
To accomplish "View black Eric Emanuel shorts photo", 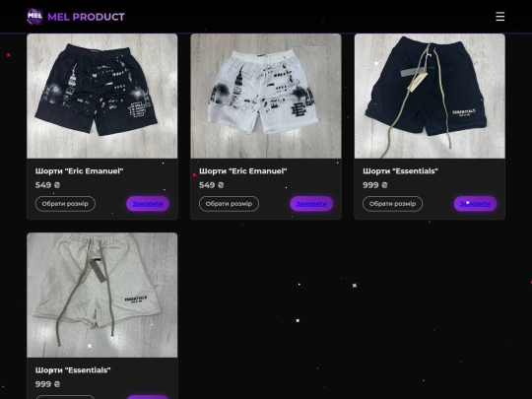I will [102, 96].
